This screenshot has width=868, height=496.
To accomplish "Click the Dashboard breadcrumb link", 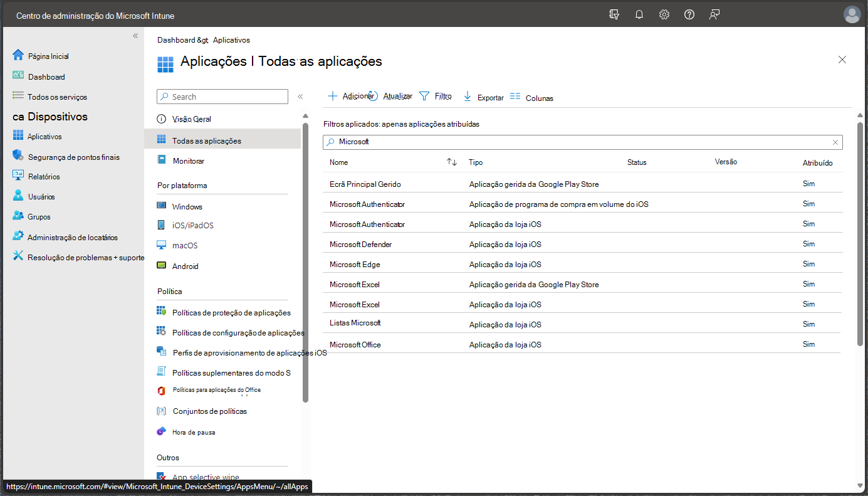I will pos(176,40).
